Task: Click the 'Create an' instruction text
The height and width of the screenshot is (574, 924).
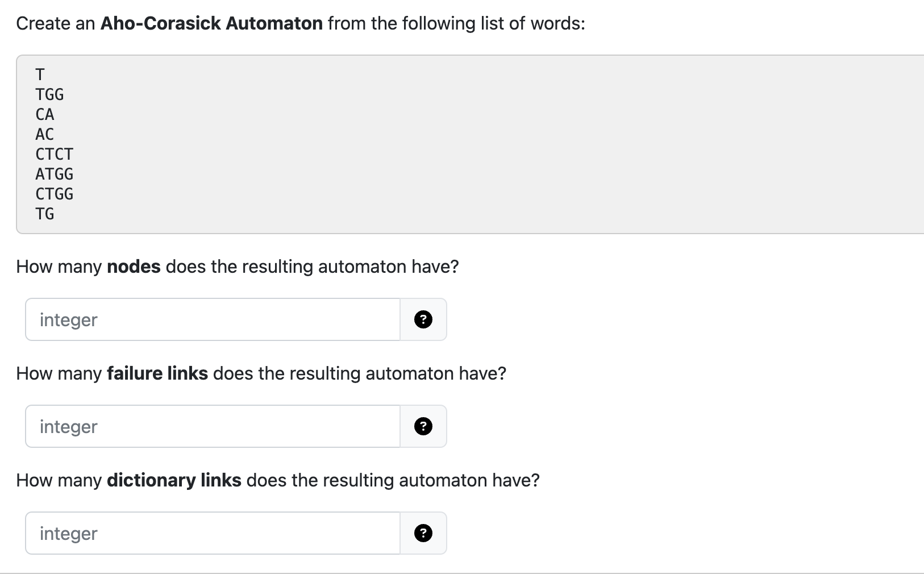Action: point(56,23)
